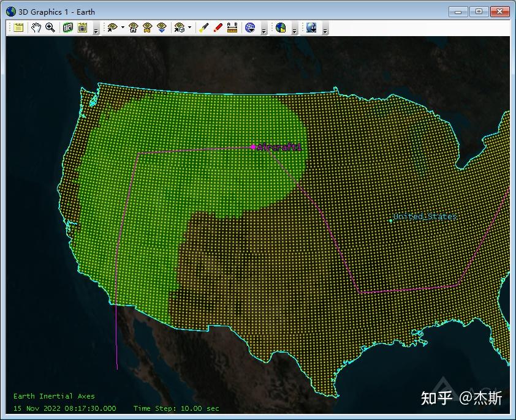Click the Home View eye icon
Image resolution: width=516 pixels, height=420 pixels.
pos(133,28)
